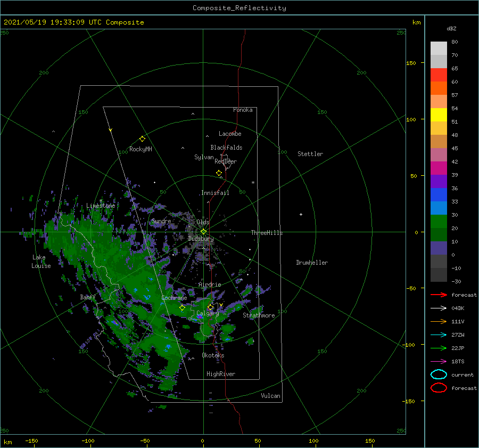Click the asterisk marker east of Innisfail
The width and height of the screenshot is (479, 448).
[x=253, y=183]
